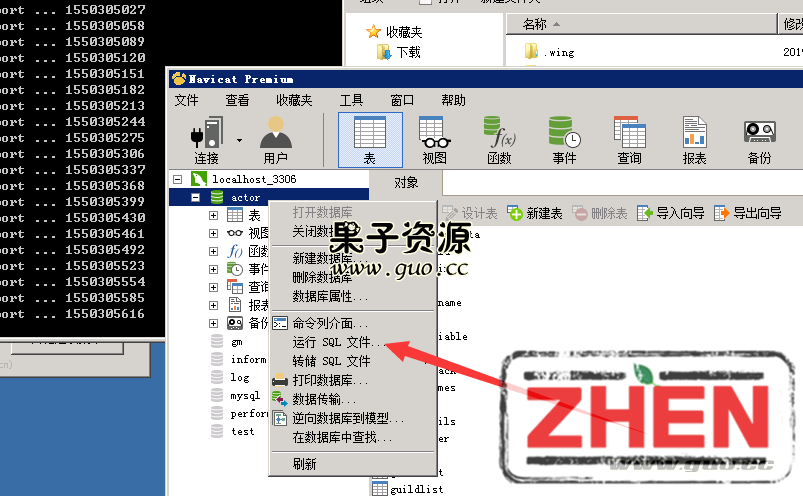This screenshot has width=803, height=496.
Task: Open the 连接 dropdown arrow
Action: [x=239, y=141]
